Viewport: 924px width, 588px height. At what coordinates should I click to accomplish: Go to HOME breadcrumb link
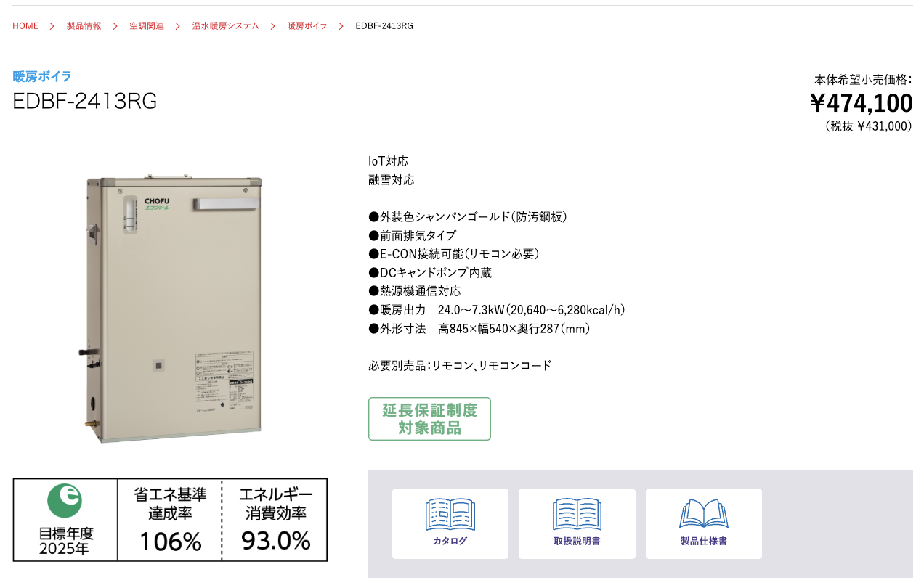tap(25, 26)
